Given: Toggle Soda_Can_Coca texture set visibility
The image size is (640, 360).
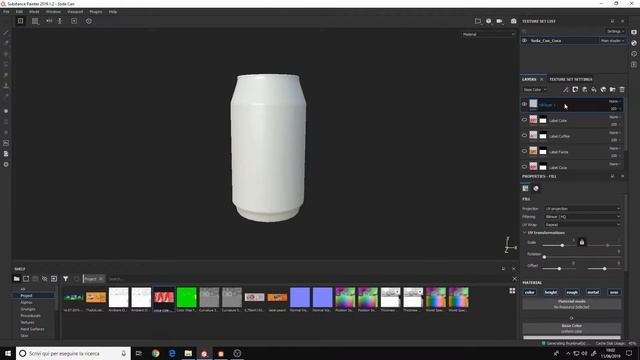Looking at the screenshot, I should click(x=524, y=41).
